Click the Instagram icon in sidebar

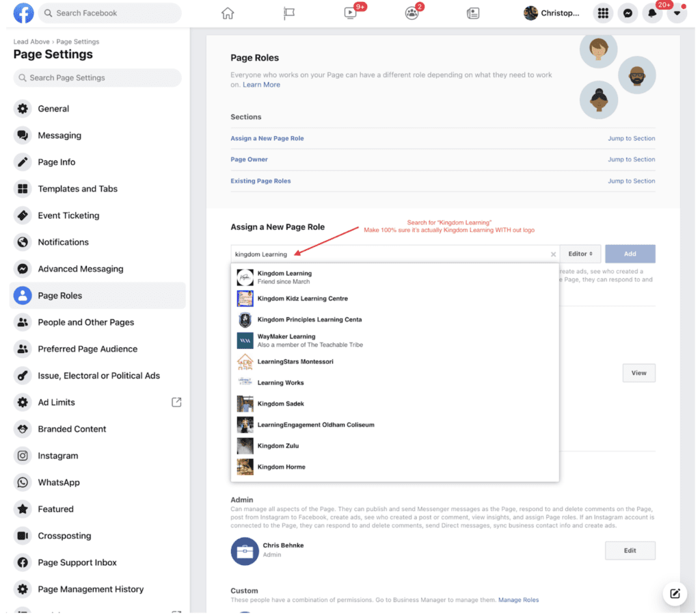click(23, 456)
